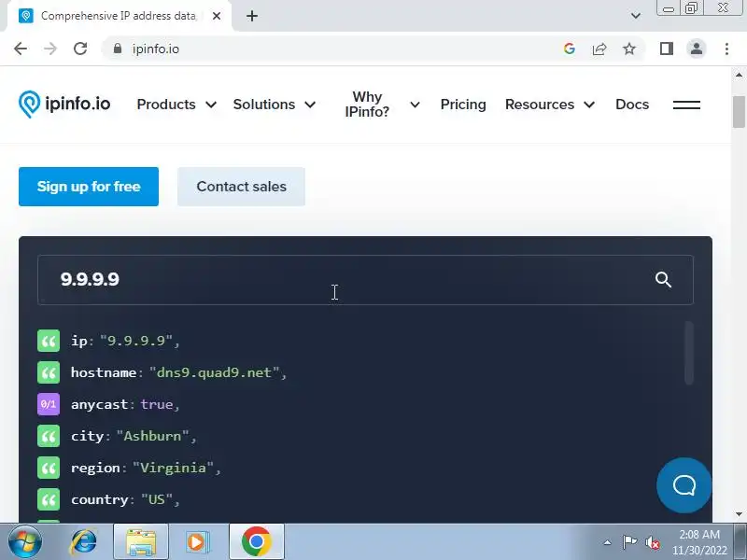Click the muted volume icon in the system tray
747x560 pixels.
[x=652, y=542]
